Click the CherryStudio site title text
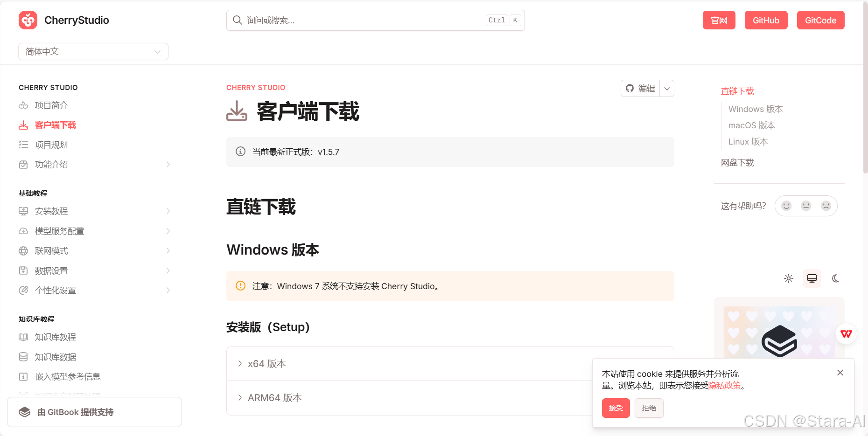 point(77,20)
